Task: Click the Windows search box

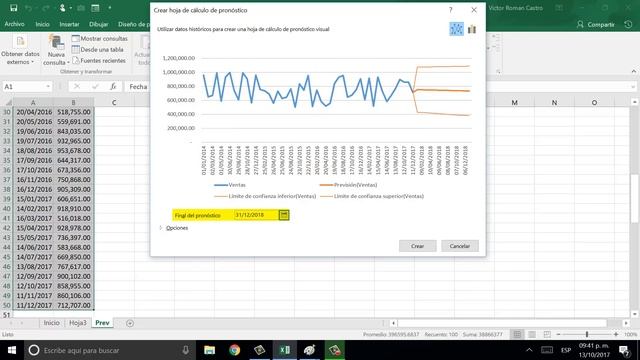Action: 109,350
